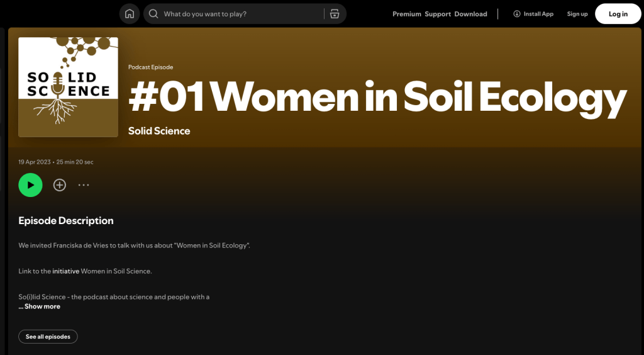Go to Spotify Home via house icon
Viewport: 644px width, 355px height.
(x=130, y=14)
